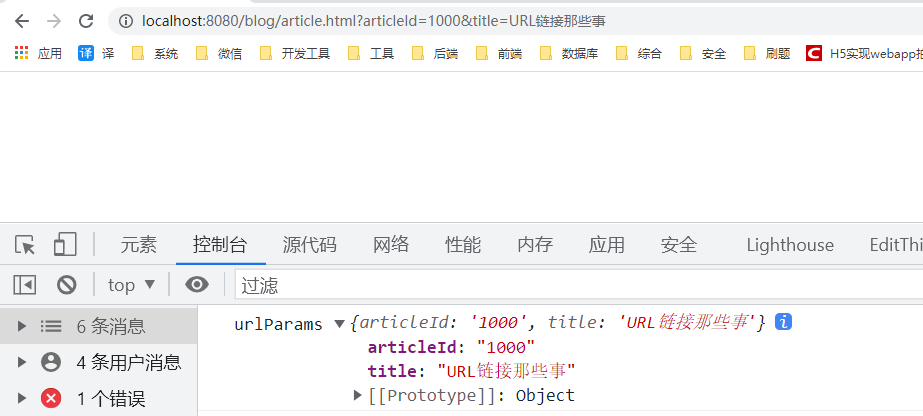Open the 微信 bookmark folder

(x=219, y=54)
